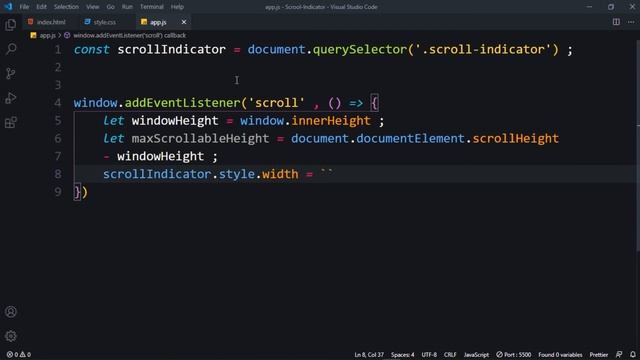Open Source Control view
640x360 pixels.
point(11,74)
